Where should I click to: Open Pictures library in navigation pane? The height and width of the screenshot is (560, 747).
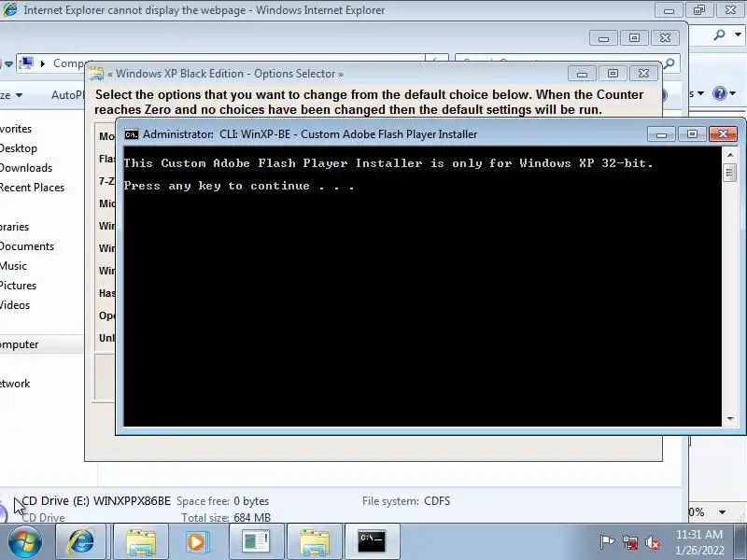point(18,286)
